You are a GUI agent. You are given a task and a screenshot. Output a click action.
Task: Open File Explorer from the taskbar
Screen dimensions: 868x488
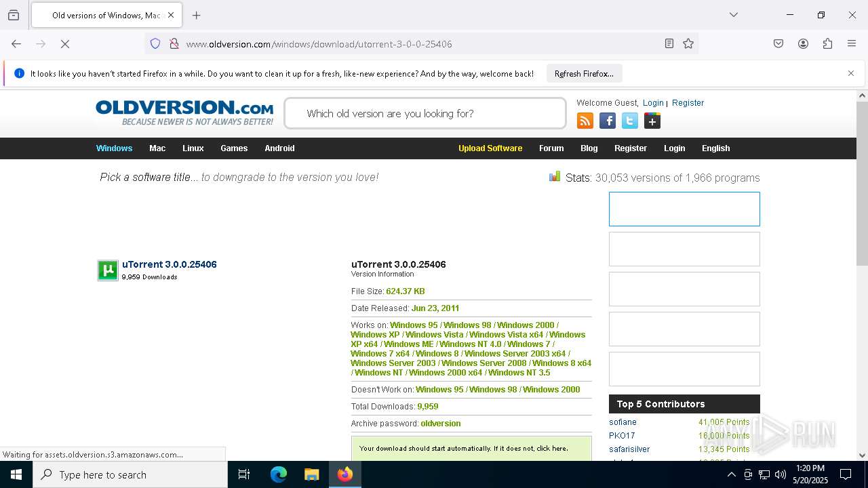point(311,474)
